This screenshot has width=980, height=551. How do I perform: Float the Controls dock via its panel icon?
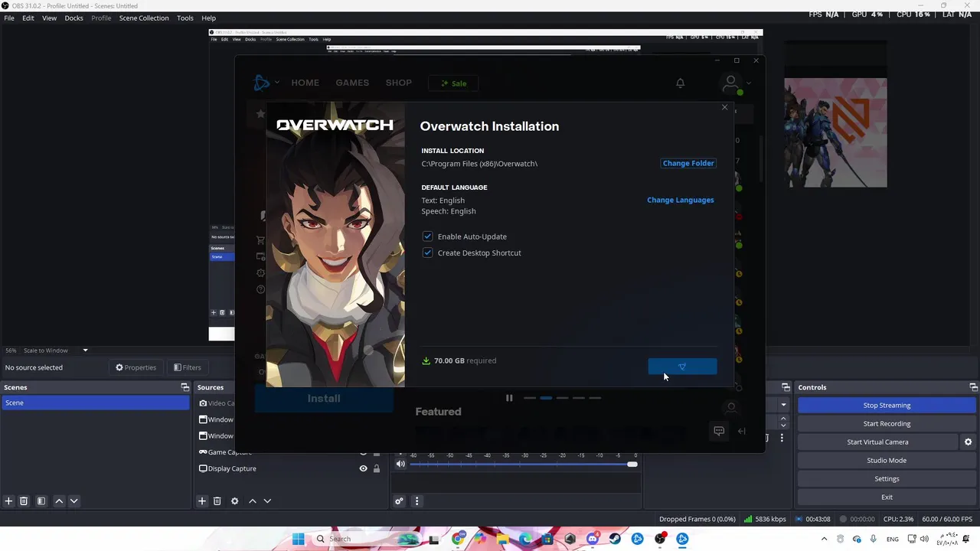[x=973, y=387]
